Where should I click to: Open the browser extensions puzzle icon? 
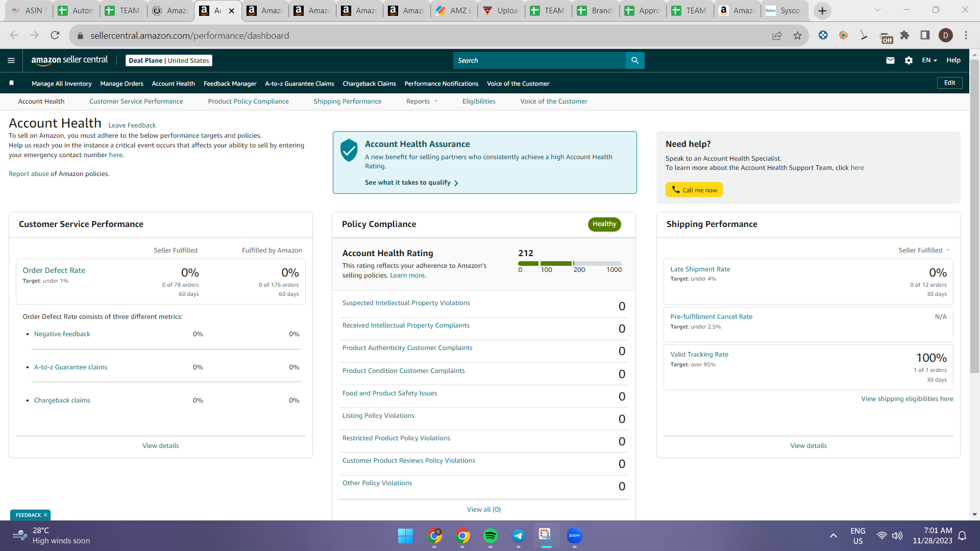point(905,35)
